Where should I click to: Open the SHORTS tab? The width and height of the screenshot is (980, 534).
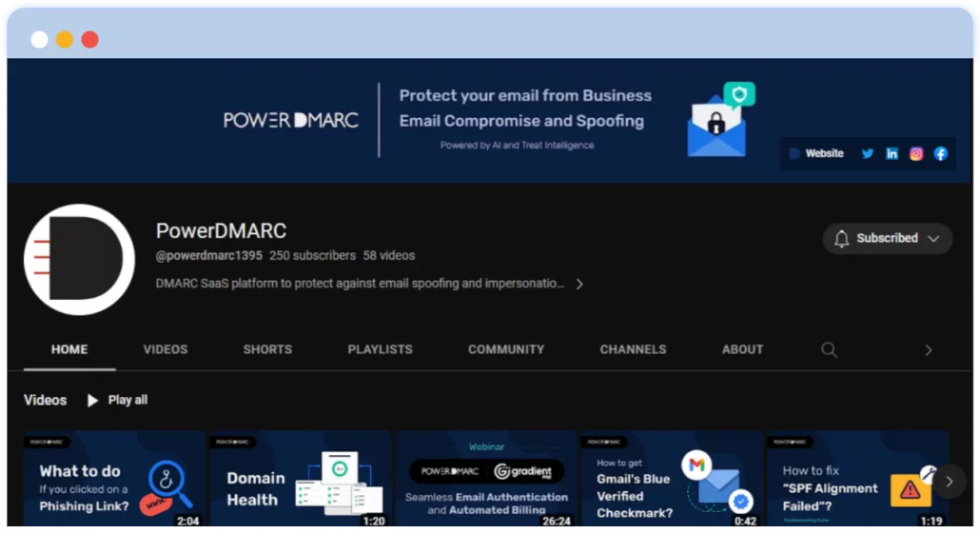pyautogui.click(x=267, y=349)
